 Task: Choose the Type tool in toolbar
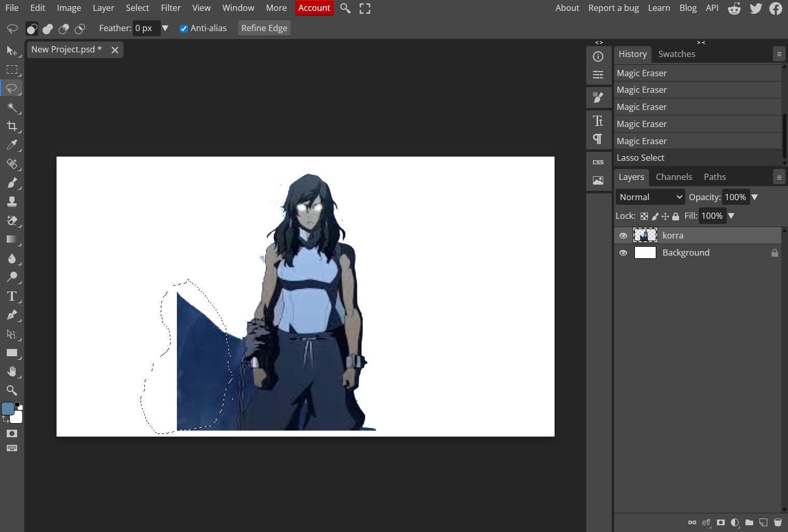point(12,296)
